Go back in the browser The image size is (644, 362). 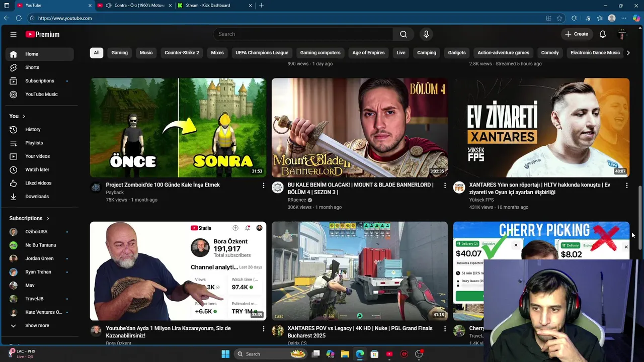[7, 18]
